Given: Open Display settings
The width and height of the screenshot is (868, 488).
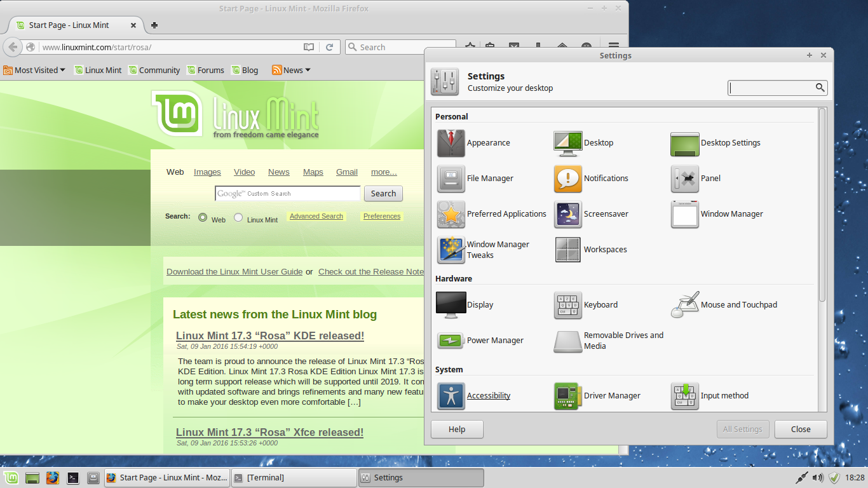Looking at the screenshot, I should [465, 305].
